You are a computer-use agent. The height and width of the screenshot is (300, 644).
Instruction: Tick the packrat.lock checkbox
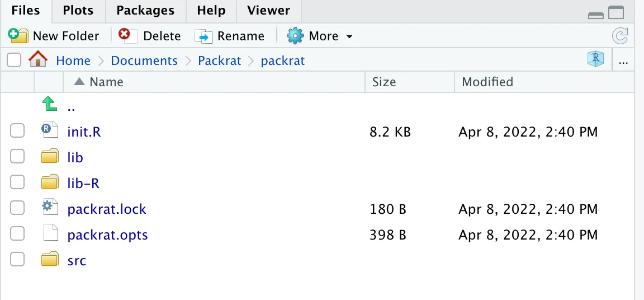(17, 208)
